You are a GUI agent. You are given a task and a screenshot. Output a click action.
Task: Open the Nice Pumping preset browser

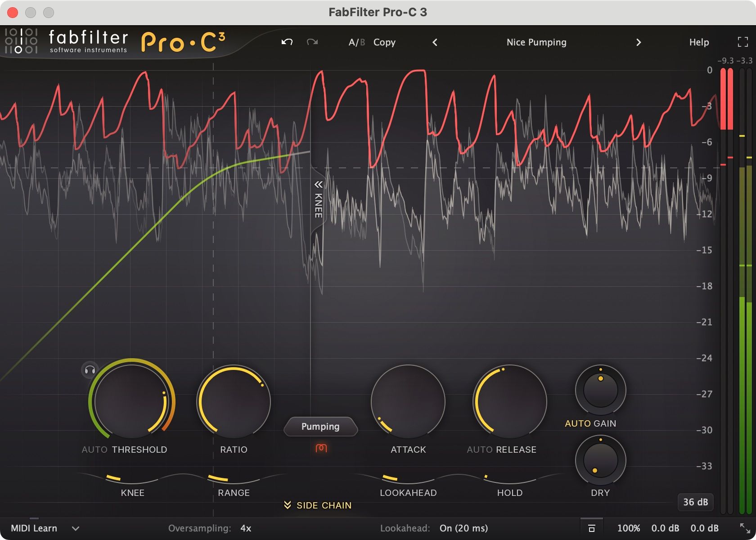[536, 42]
